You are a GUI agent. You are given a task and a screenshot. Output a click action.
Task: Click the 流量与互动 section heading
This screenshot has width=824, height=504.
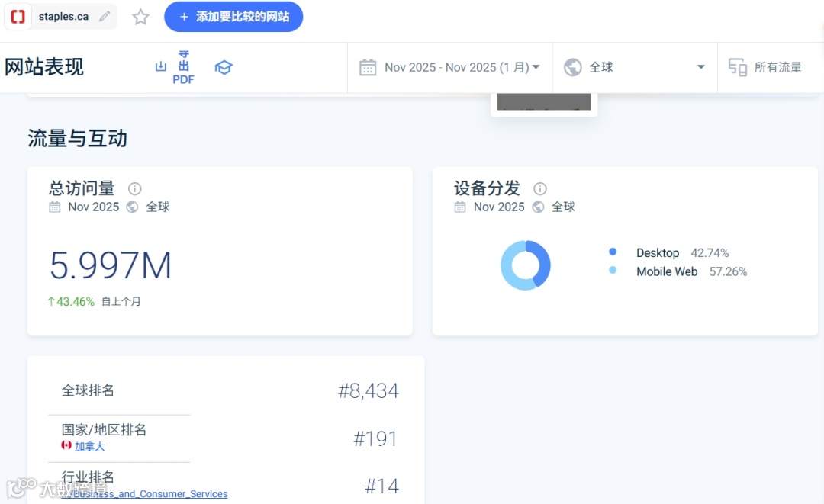(77, 139)
